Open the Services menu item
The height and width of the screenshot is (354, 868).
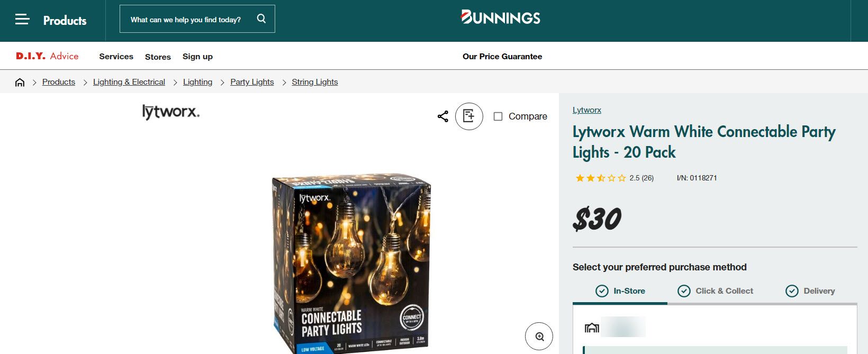pyautogui.click(x=116, y=57)
